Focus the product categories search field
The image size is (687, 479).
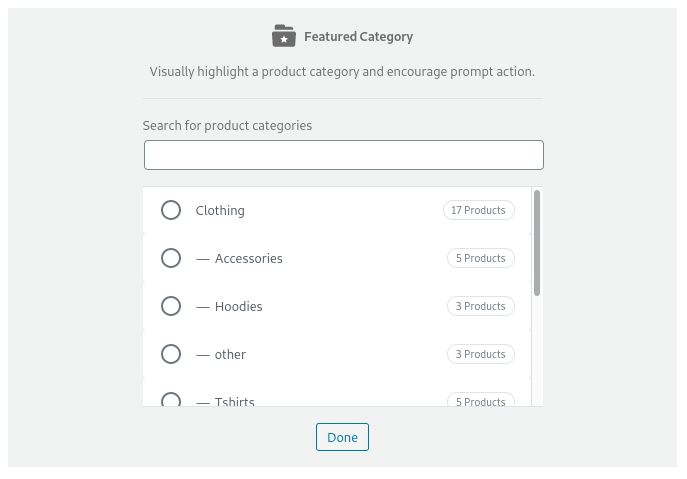coord(343,155)
